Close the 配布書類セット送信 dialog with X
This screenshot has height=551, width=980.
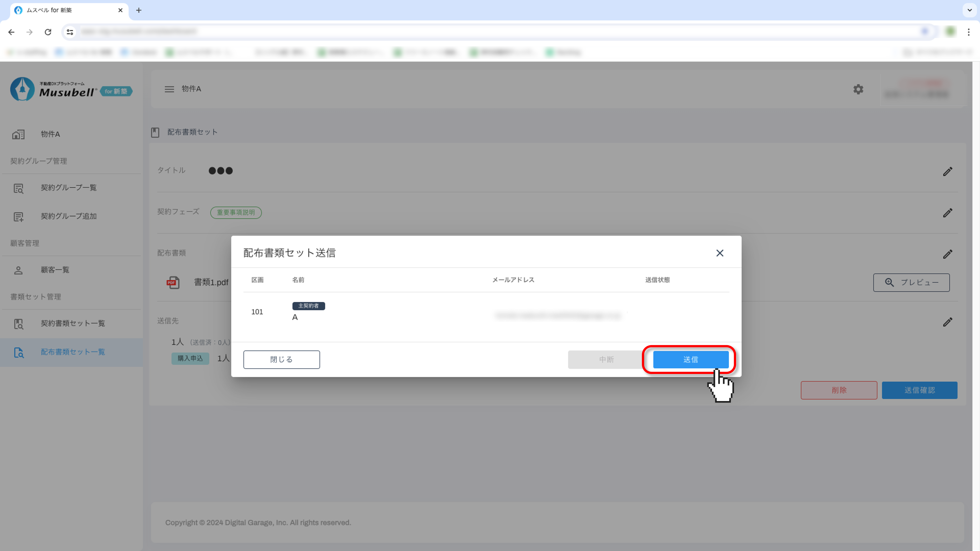[719, 253]
